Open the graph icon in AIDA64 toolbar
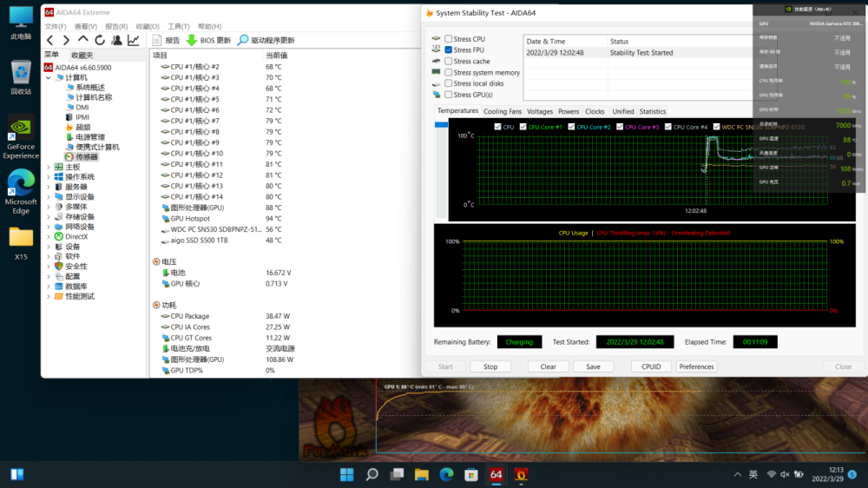Image resolution: width=868 pixels, height=488 pixels. point(133,40)
